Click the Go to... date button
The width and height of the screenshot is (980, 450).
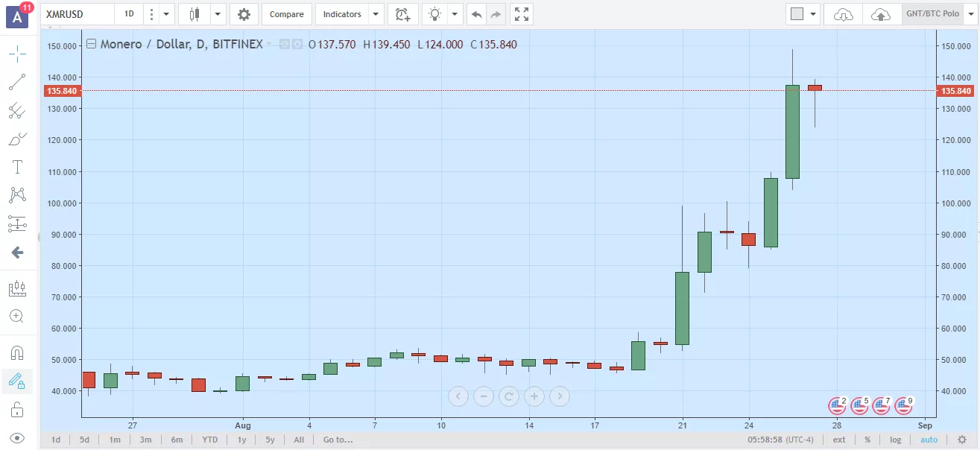[x=338, y=440]
